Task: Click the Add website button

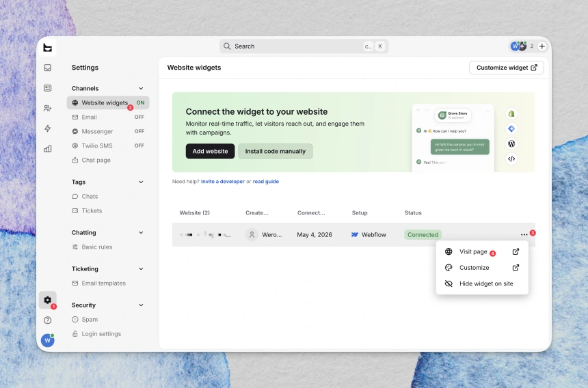Action: pos(211,151)
